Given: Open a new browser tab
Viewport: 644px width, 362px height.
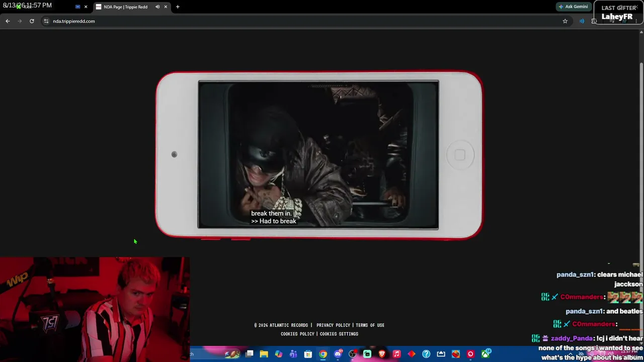Looking at the screenshot, I should (178, 7).
